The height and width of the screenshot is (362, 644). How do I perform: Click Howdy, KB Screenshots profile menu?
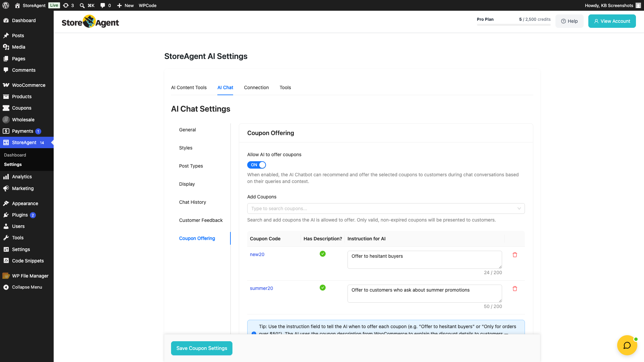(613, 5)
